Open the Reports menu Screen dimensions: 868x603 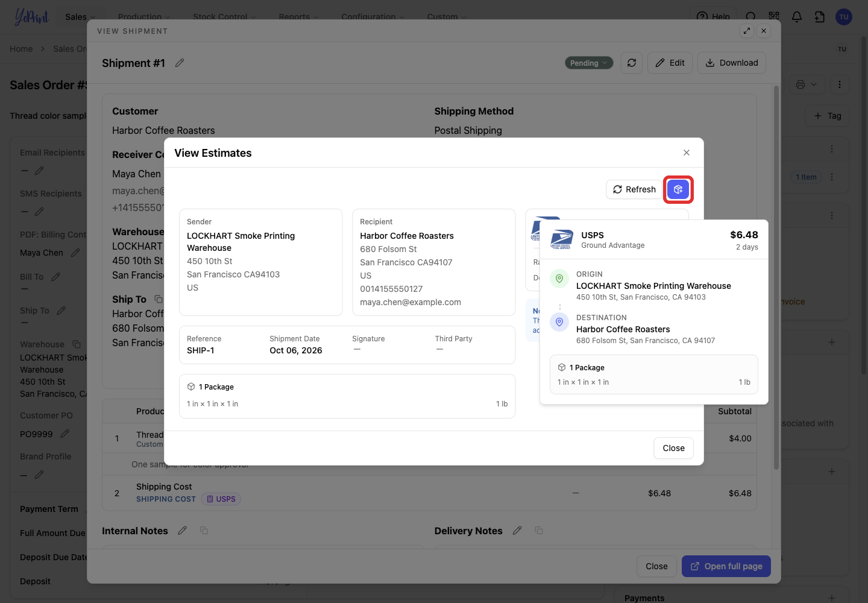(x=298, y=17)
